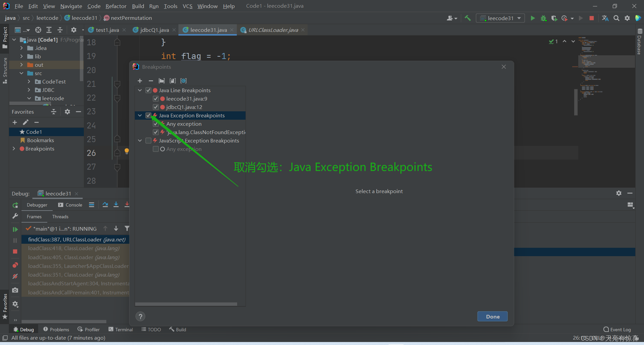Expand the lib folder
Viewport: 644px width, 345px height.
(21, 56)
